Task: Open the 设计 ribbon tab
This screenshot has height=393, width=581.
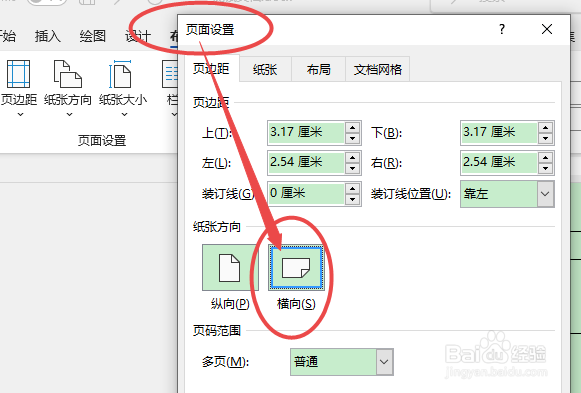Action: (x=137, y=36)
